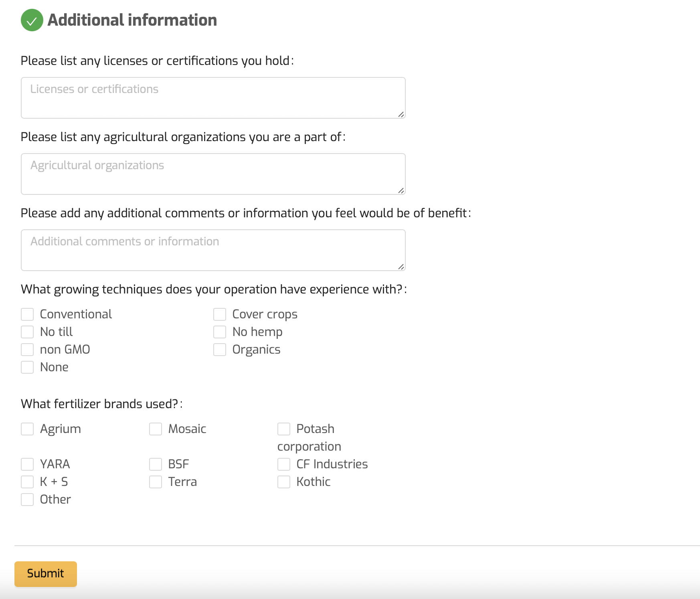Check the CF Industries box

284,464
